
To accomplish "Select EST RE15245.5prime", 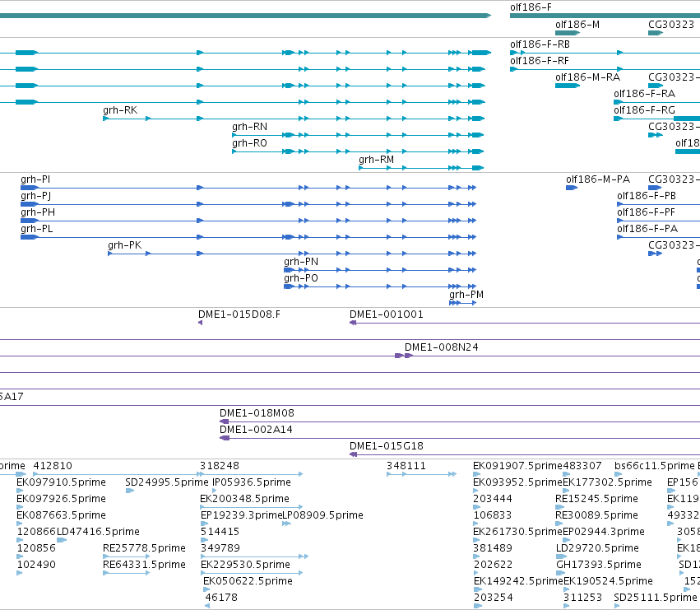I will pyautogui.click(x=597, y=499).
